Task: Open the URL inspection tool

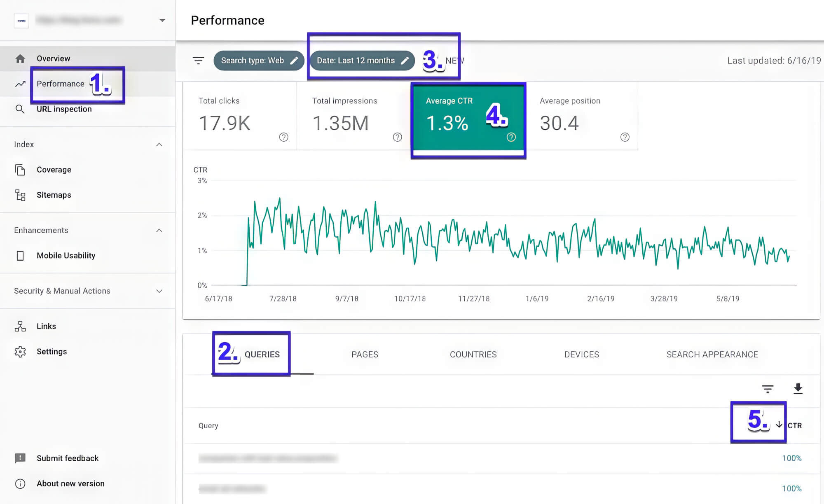Action: tap(64, 109)
